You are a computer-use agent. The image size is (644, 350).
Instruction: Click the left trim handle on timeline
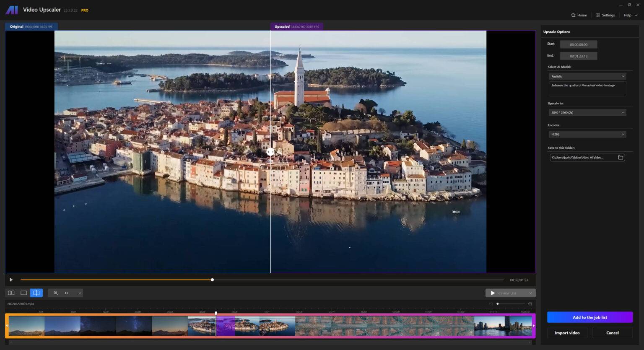coord(7,326)
